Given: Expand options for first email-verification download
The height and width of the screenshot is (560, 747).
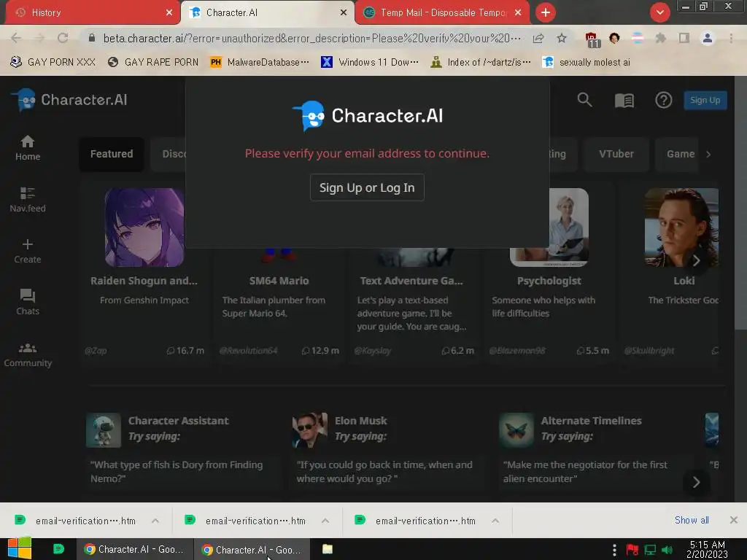Looking at the screenshot, I should coord(155,521).
